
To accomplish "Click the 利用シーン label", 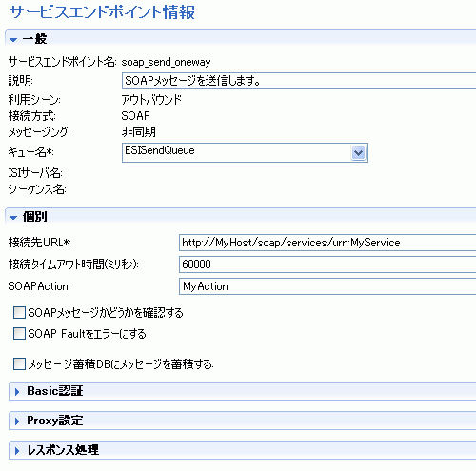I will (x=34, y=100).
